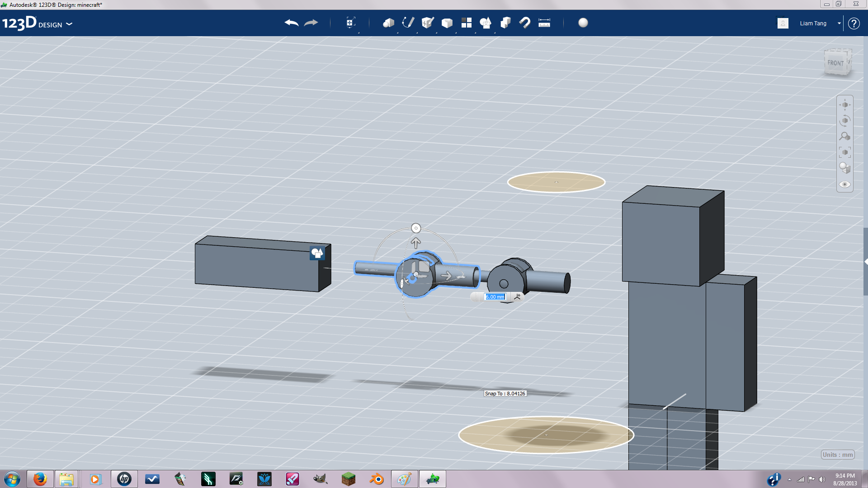Click the snap icon beside the distance field

click(518, 296)
